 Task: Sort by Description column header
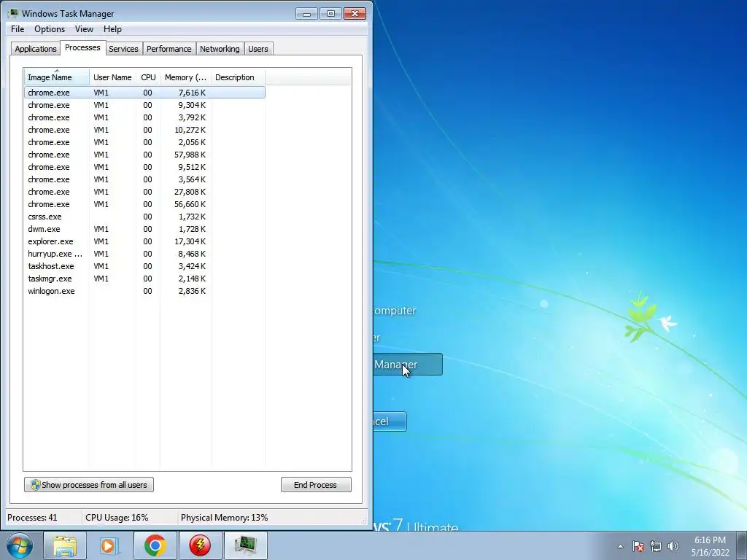pyautogui.click(x=239, y=77)
